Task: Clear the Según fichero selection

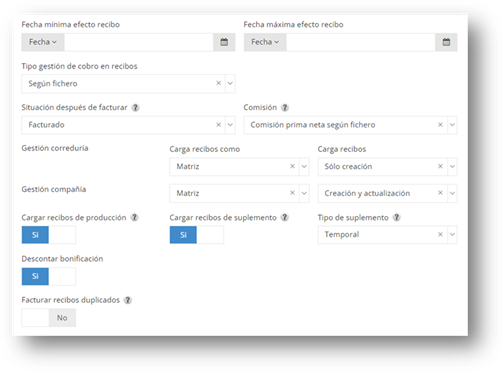Action: tap(218, 83)
